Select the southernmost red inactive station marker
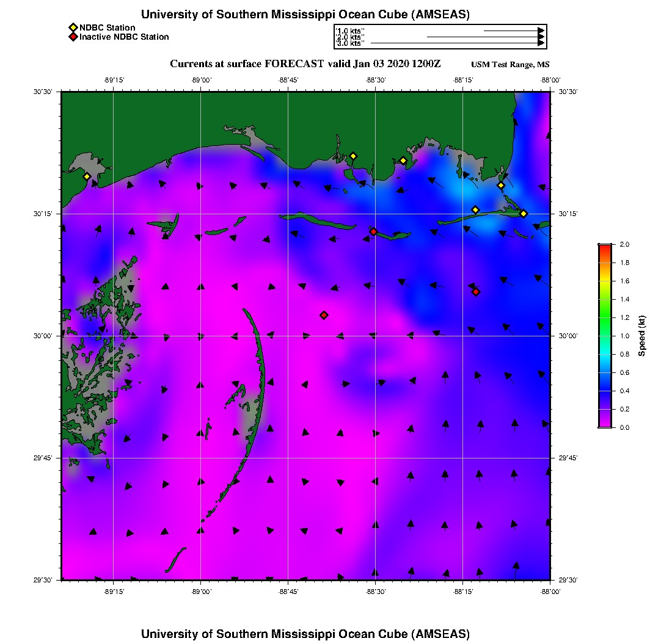 pos(324,315)
